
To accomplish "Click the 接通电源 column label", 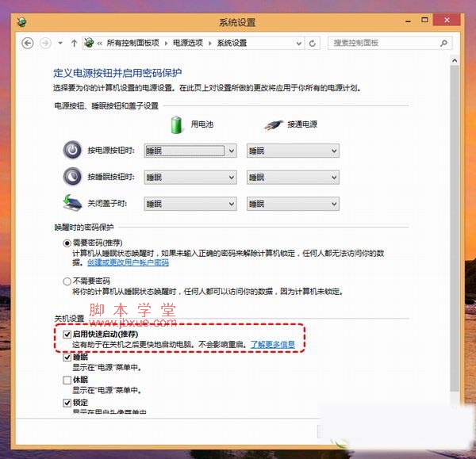I will (302, 124).
